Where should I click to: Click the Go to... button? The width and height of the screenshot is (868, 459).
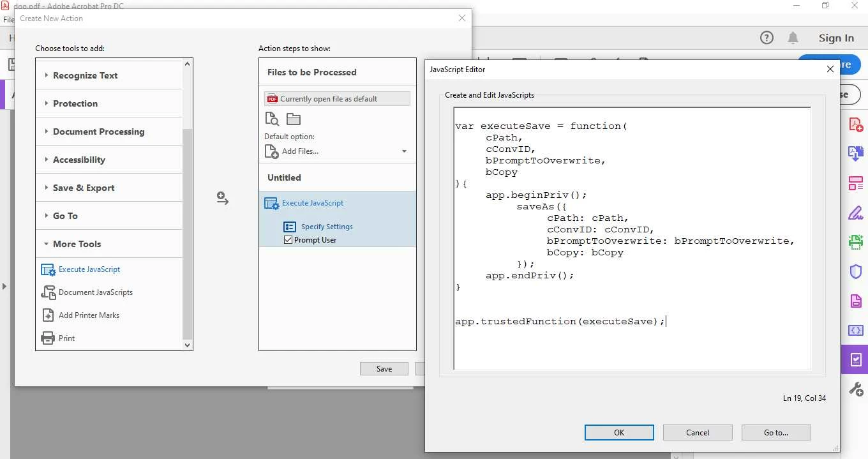776,432
